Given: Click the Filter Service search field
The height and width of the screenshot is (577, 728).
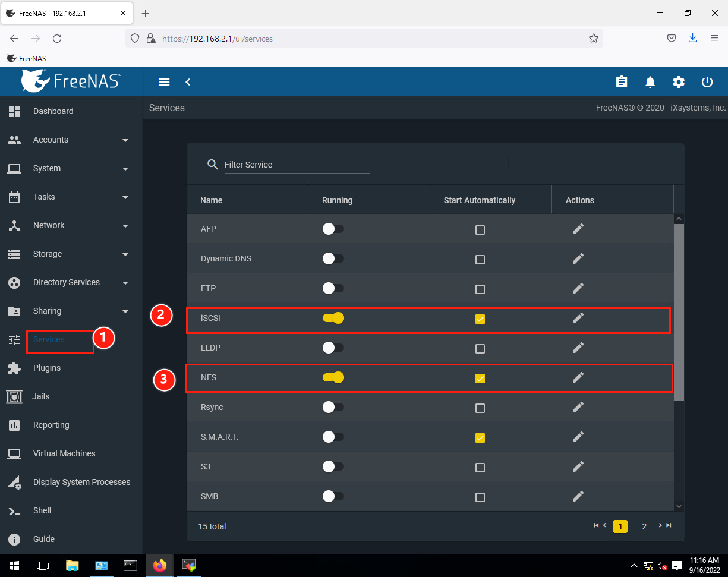Looking at the screenshot, I should pos(297,165).
